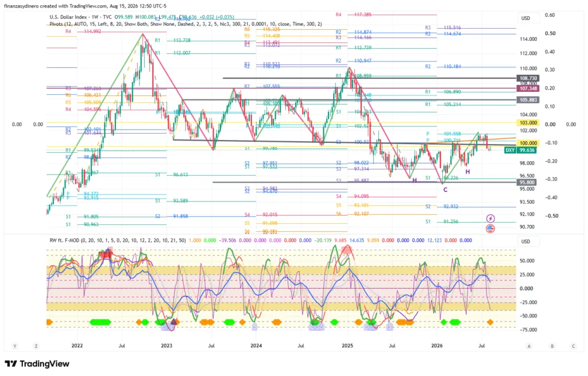The height and width of the screenshot is (376, 588).
Task: Click the 2025 label on the time axis
Action: (x=347, y=346)
